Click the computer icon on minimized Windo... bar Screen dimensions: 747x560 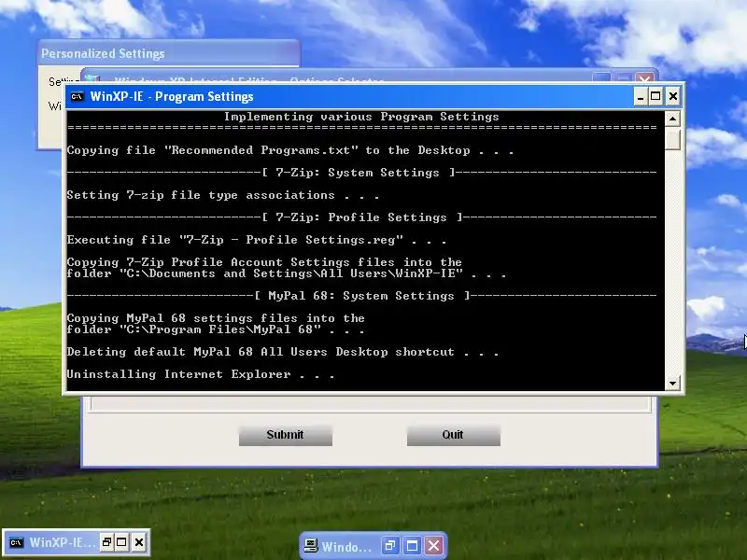[311, 546]
